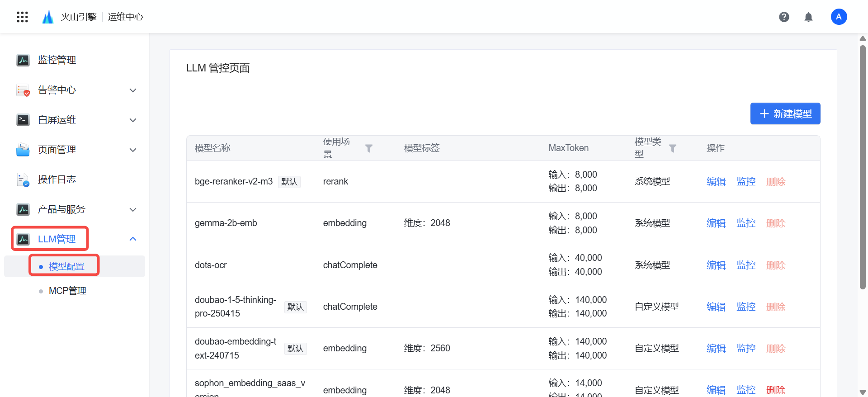Filter by 使用场景 column funnel icon
Screen dimensions: 868x397
click(369, 148)
